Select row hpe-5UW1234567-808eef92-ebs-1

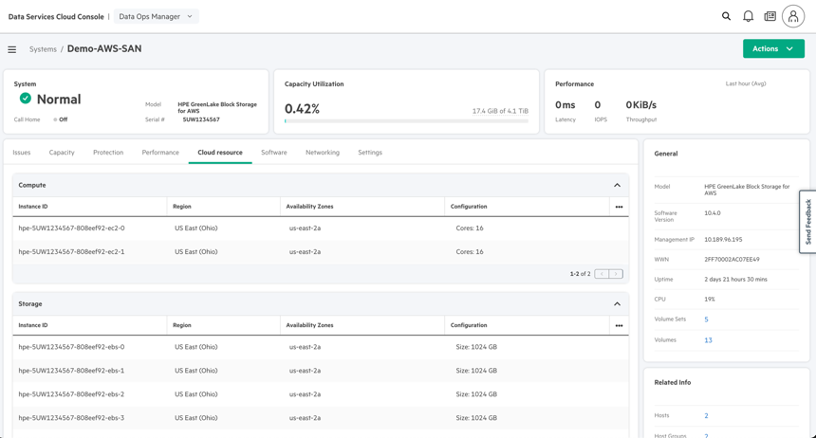click(x=321, y=371)
